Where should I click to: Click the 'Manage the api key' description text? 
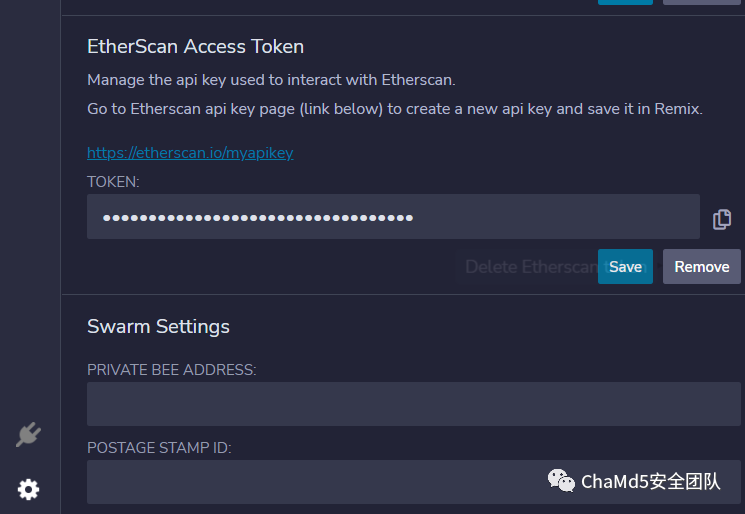pyautogui.click(x=271, y=80)
